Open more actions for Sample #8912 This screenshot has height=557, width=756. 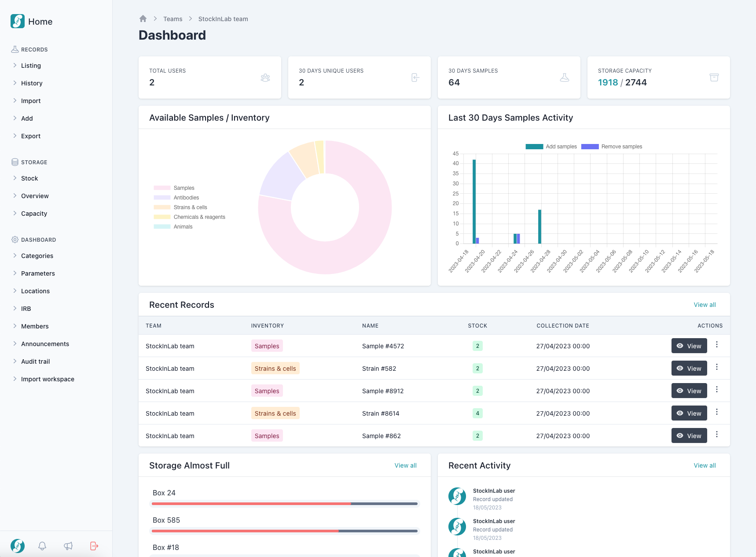[717, 390]
